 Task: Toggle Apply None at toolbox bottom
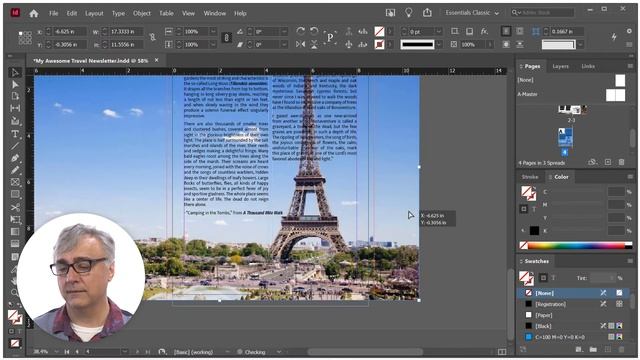tap(15, 343)
